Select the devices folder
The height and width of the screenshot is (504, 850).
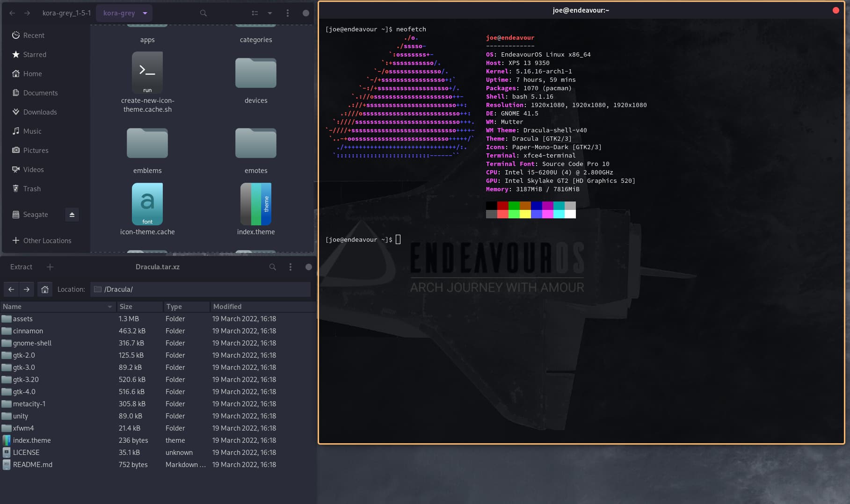click(x=256, y=72)
